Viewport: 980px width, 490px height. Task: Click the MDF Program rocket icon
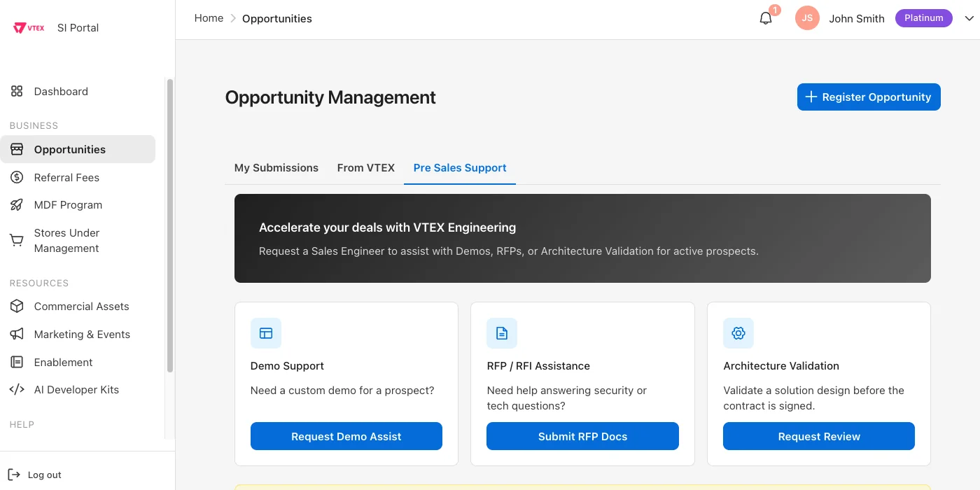point(17,205)
